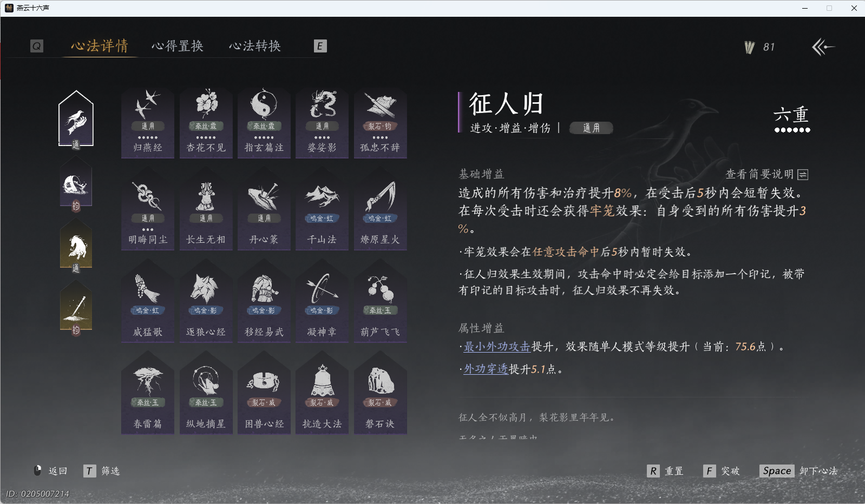This screenshot has height=504, width=865.
Task: Switch to the 心法转换 tab
Action: tap(255, 46)
